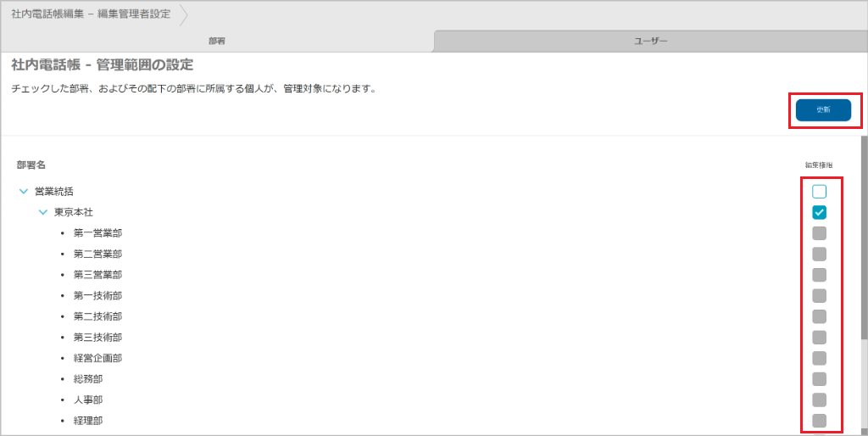Select 経理部 in the department tree
This screenshot has width=868, height=436.
[88, 421]
